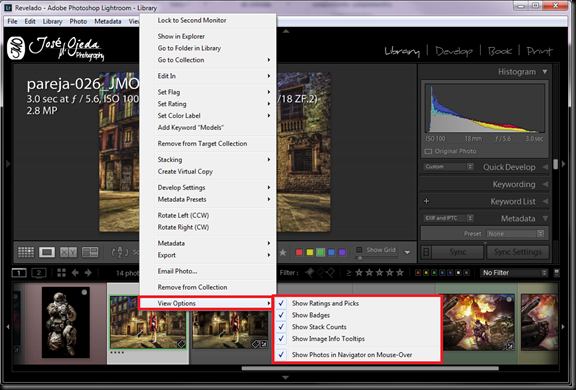Click filmstrip grid shortcut icon
The height and width of the screenshot is (390, 576).
pyautogui.click(x=61, y=273)
